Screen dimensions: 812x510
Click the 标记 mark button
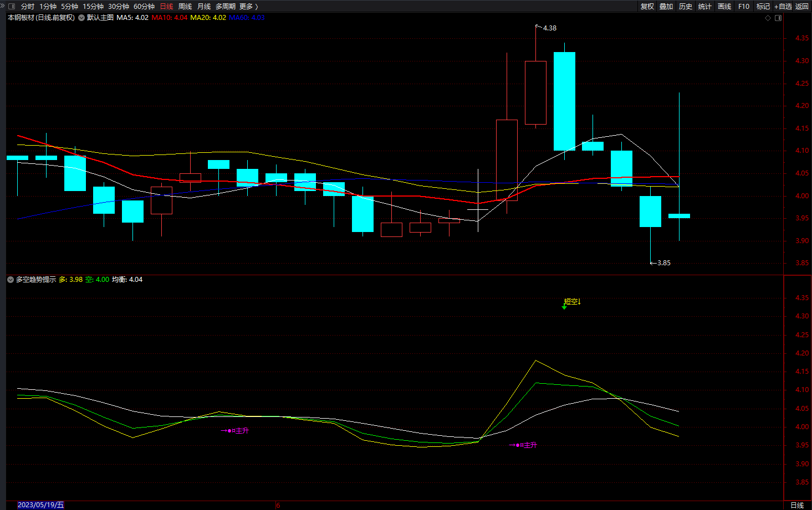coord(763,7)
